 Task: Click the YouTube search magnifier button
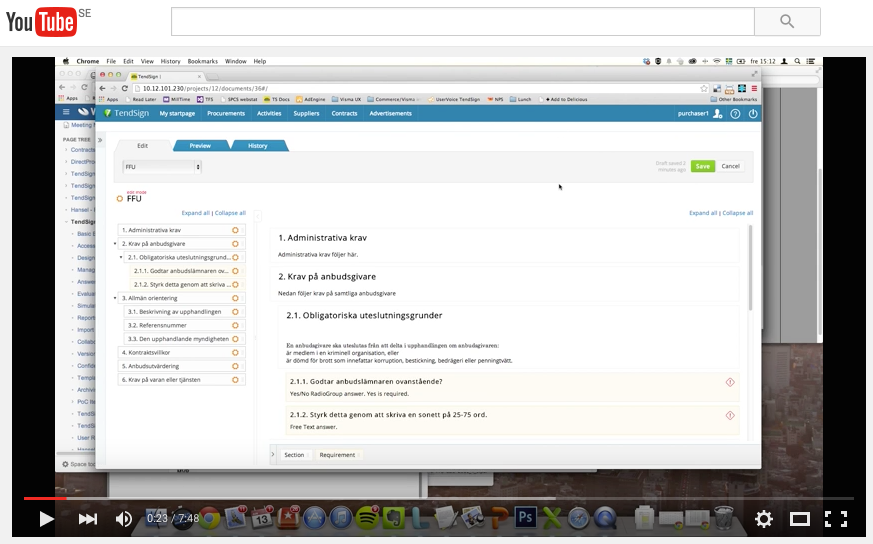(x=787, y=22)
